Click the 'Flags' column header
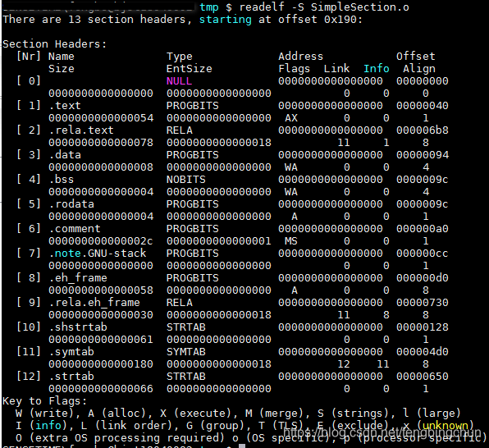489x448 pixels. pos(294,69)
